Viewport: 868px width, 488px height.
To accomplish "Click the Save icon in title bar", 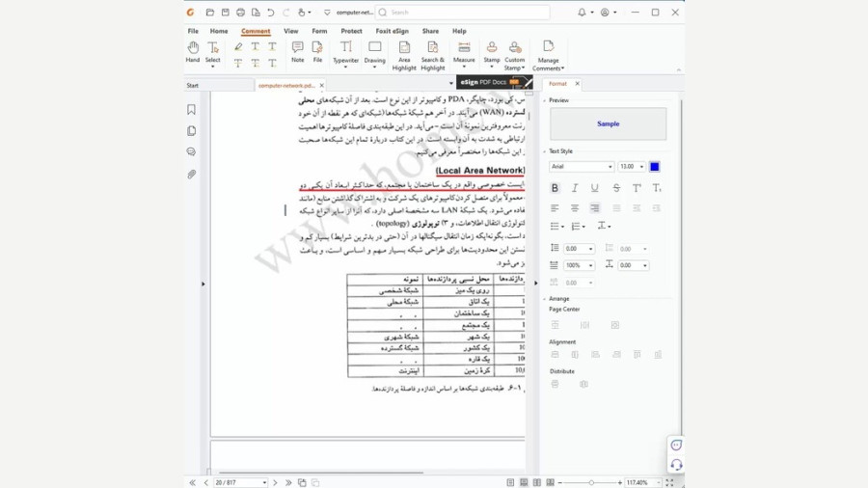I will pyautogui.click(x=226, y=13).
